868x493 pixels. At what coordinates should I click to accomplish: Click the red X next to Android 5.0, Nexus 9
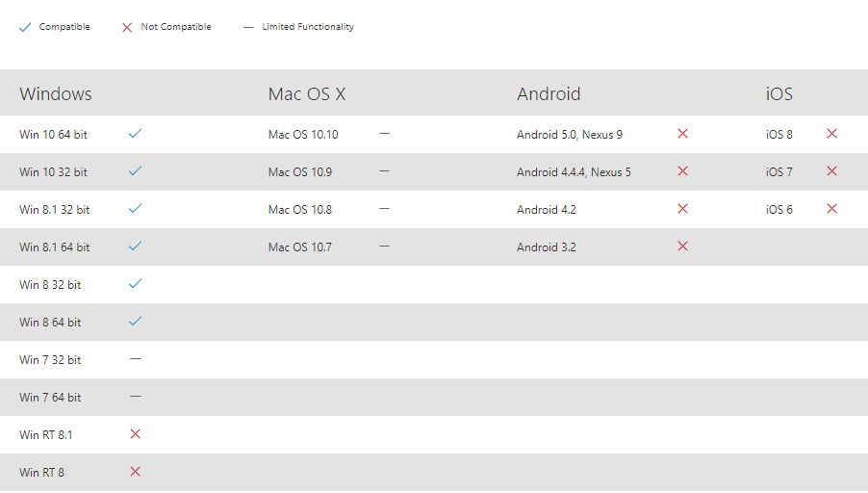coord(682,134)
